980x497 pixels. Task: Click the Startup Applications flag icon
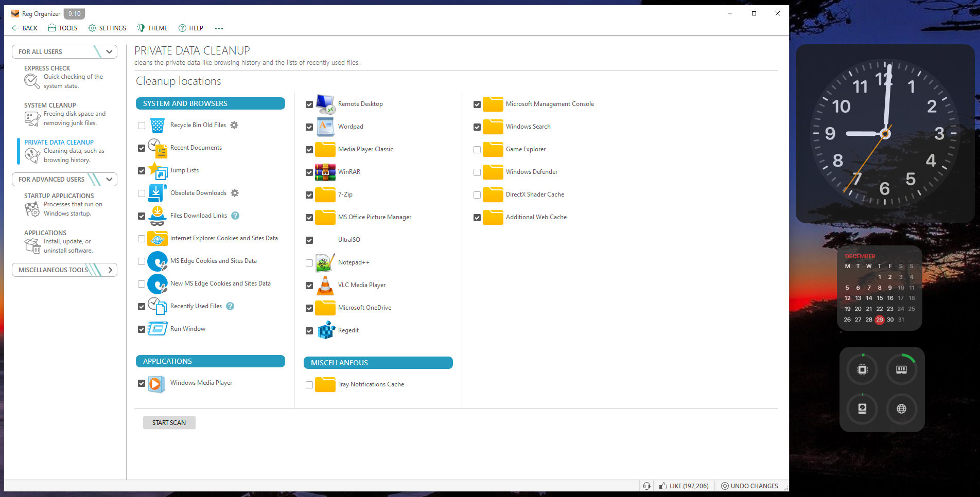[32, 209]
